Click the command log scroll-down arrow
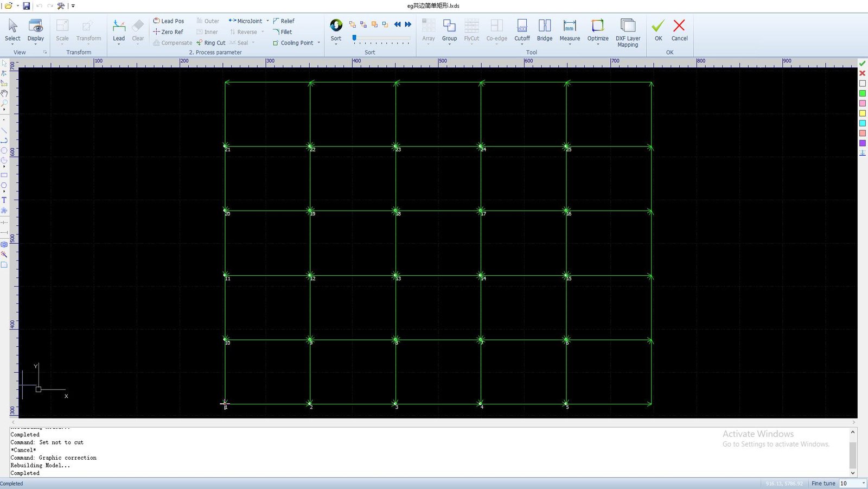This screenshot has width=868, height=489. (853, 473)
